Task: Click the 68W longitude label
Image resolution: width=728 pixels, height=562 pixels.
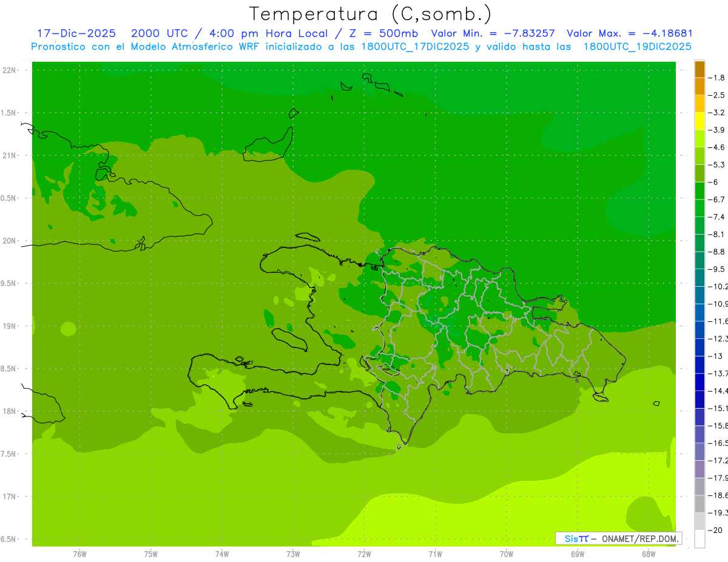Action: pyautogui.click(x=649, y=554)
